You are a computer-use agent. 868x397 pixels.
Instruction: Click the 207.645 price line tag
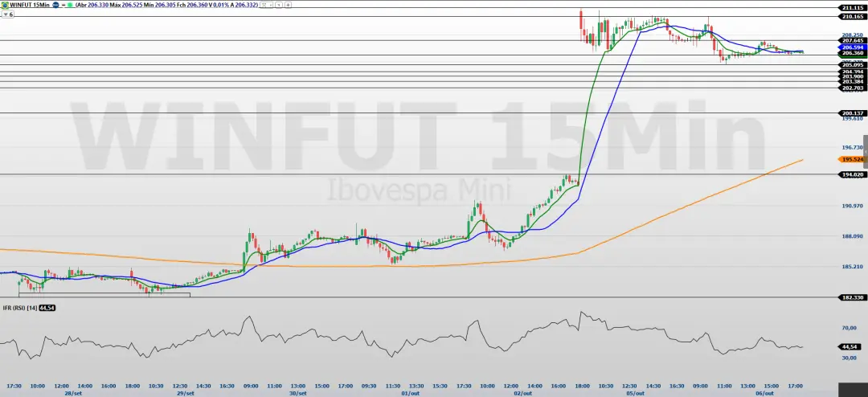[x=851, y=40]
